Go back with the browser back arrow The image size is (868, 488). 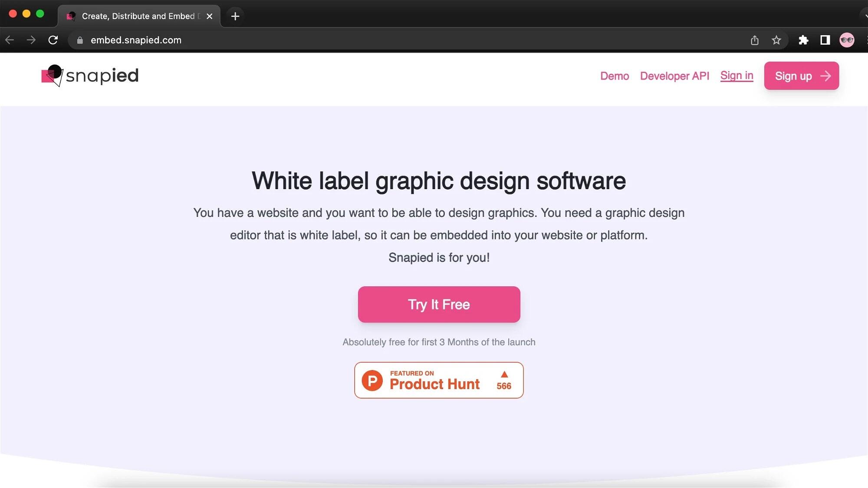point(10,40)
